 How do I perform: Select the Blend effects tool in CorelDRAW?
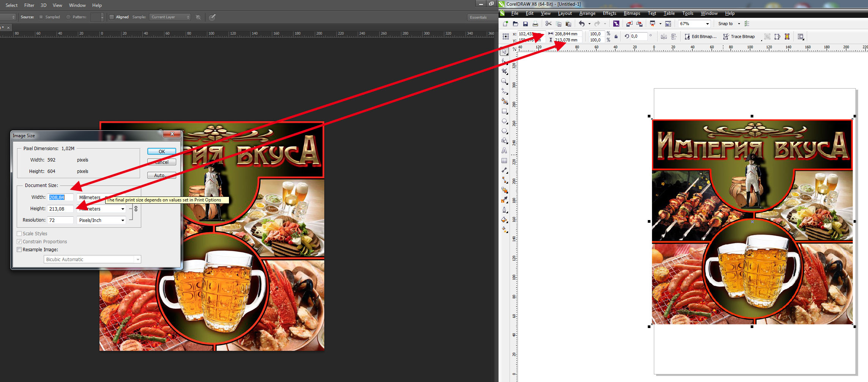tap(504, 190)
